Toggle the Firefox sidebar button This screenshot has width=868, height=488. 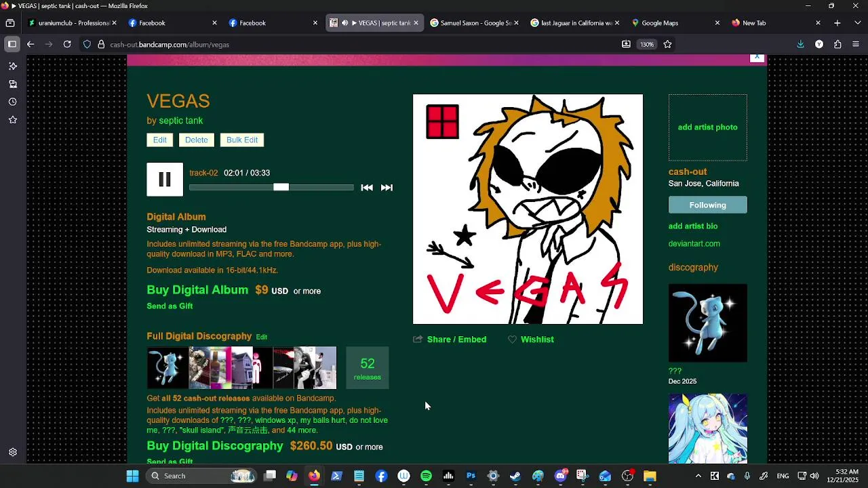(12, 44)
